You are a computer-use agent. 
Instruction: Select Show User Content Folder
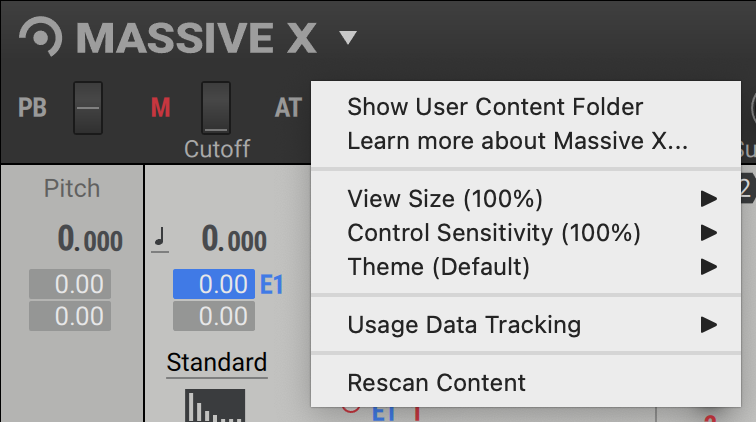pyautogui.click(x=495, y=107)
